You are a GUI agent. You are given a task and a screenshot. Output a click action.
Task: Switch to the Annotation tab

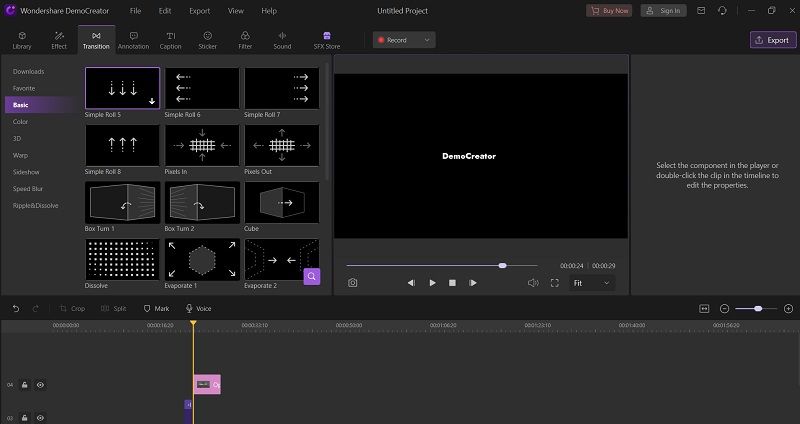coord(133,40)
